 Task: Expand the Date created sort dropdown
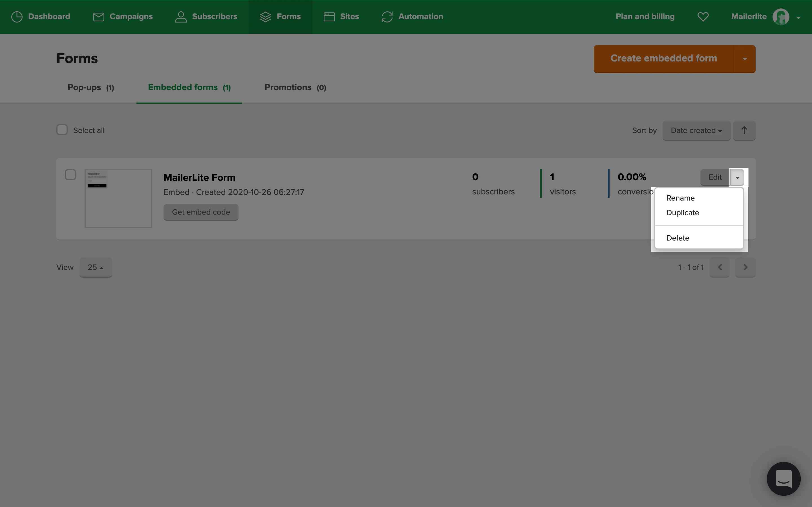[696, 130]
